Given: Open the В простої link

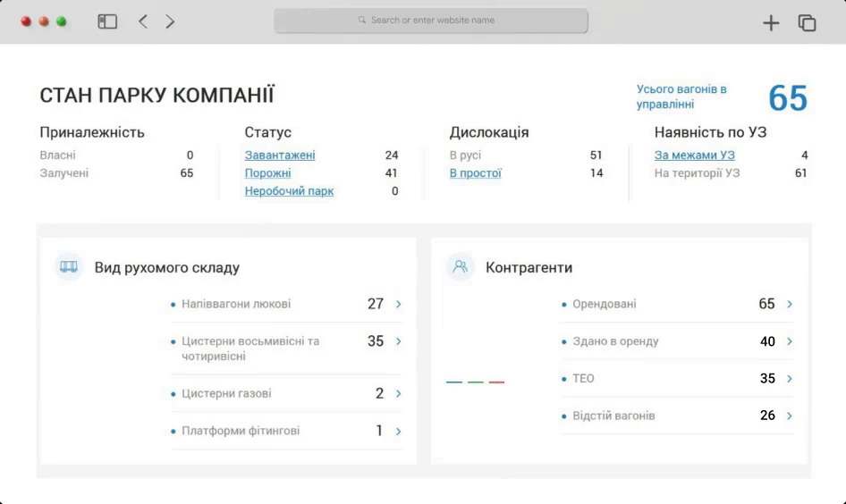Looking at the screenshot, I should point(475,173).
